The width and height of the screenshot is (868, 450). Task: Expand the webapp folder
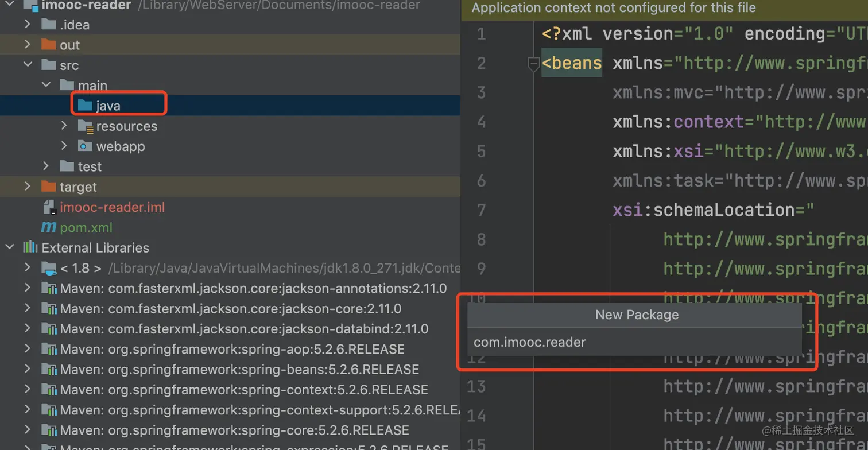[x=64, y=146]
